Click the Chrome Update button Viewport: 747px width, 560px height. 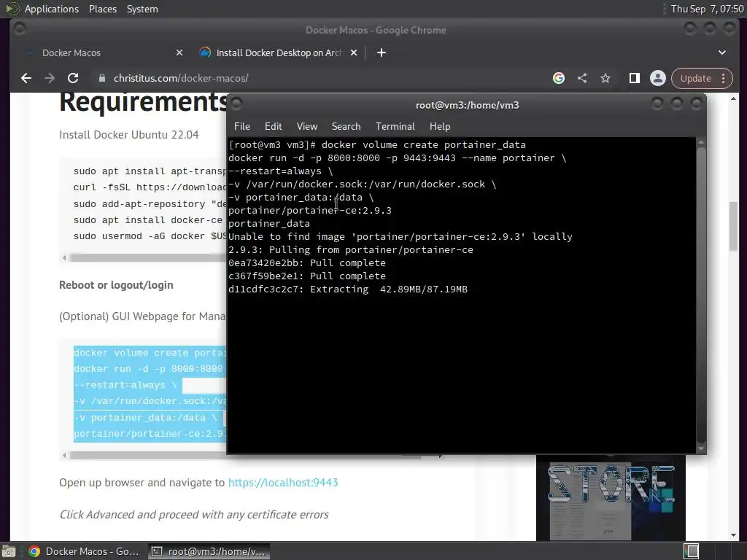pyautogui.click(x=695, y=78)
